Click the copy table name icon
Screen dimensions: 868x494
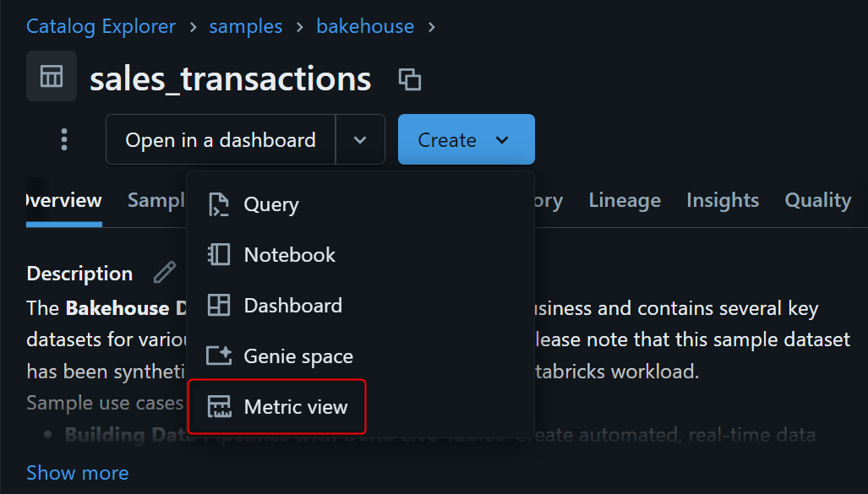point(410,79)
